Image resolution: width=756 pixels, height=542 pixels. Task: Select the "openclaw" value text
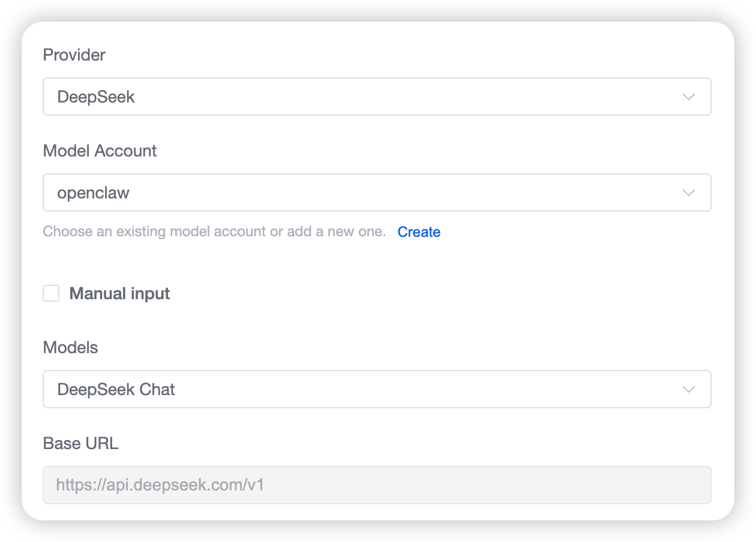(94, 193)
